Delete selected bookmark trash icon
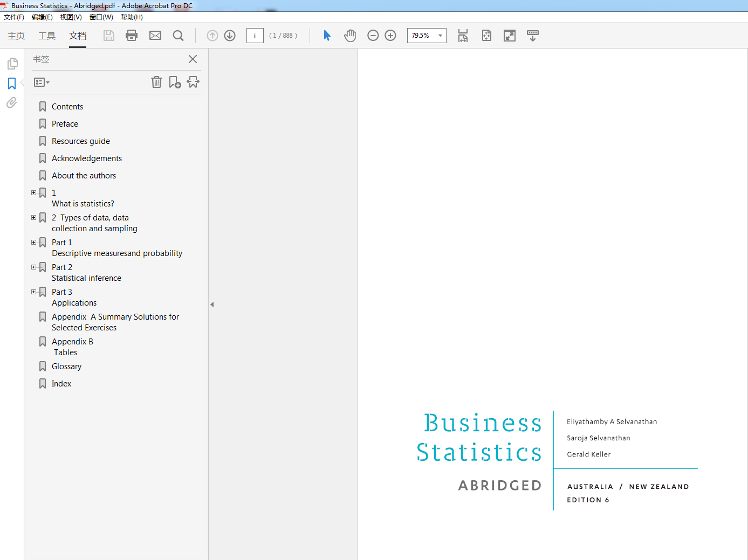Image resolution: width=748 pixels, height=560 pixels. (156, 82)
